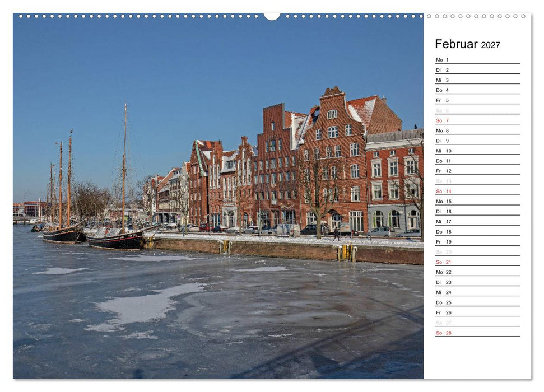Select the Di 9 calendar row
This screenshot has width=544, height=392.
(477, 141)
